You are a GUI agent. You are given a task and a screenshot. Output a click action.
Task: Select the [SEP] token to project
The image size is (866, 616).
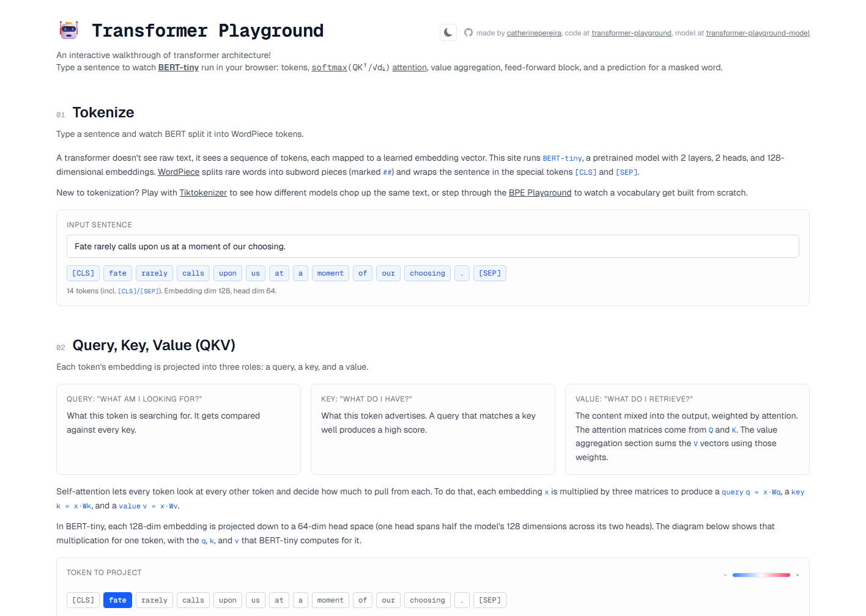[490, 600]
